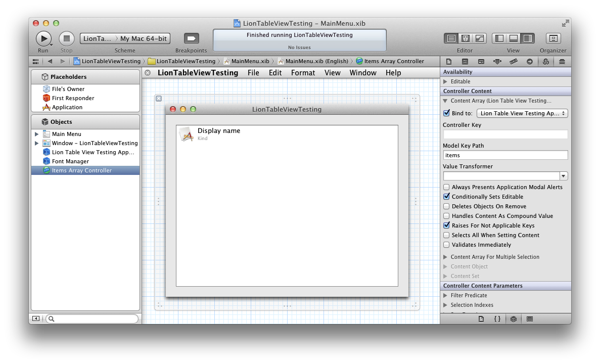Click the Model Key Path field
The image size is (600, 364).
pos(505,155)
